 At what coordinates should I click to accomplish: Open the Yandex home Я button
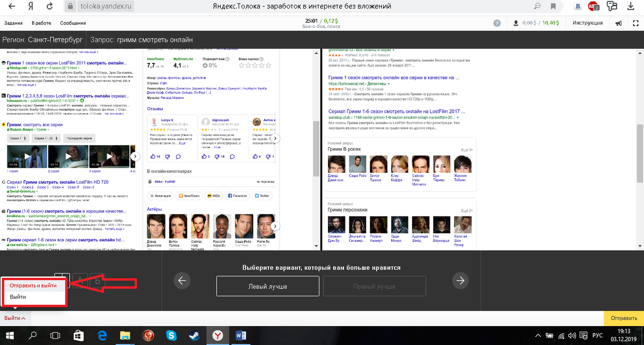point(31,6)
